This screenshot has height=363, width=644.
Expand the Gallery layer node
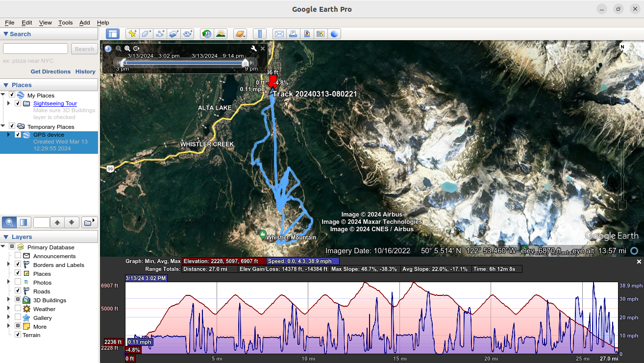[x=8, y=317]
